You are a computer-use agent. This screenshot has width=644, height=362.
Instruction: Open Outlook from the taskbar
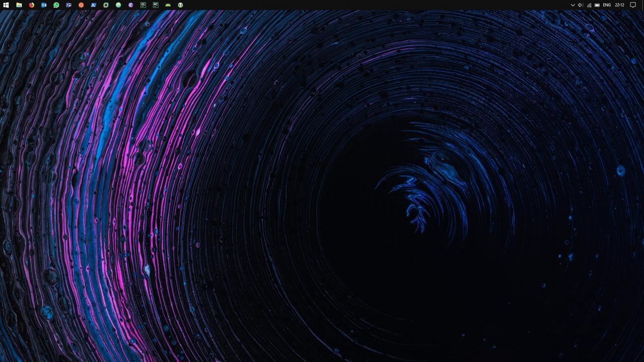(44, 5)
